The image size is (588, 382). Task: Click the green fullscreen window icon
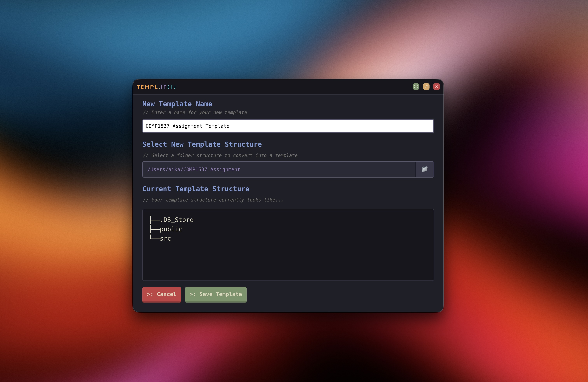416,87
